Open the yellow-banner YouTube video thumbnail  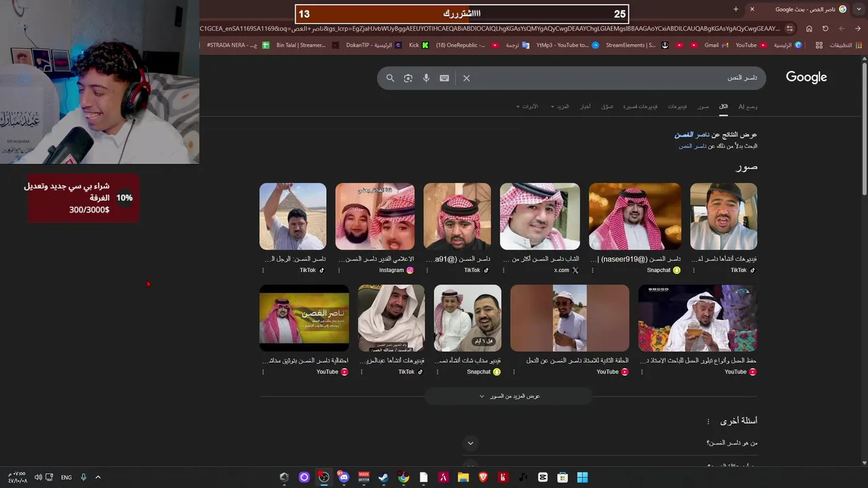[304, 318]
